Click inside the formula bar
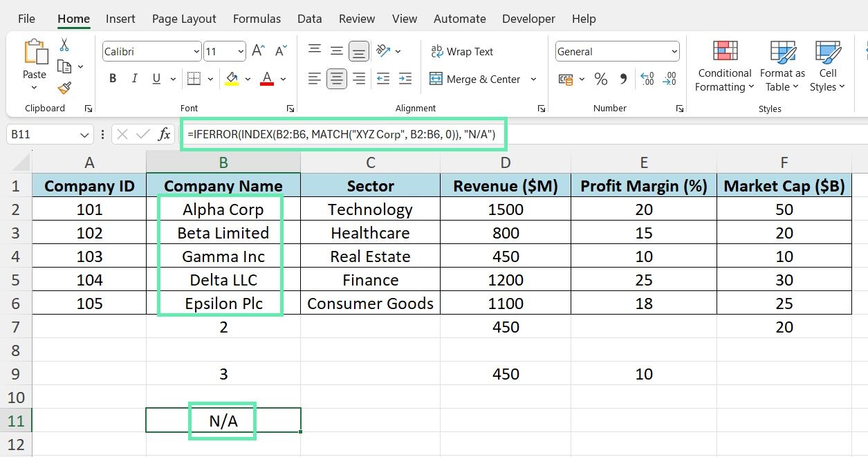Screen dimensions: 868x457 [x=522, y=134]
